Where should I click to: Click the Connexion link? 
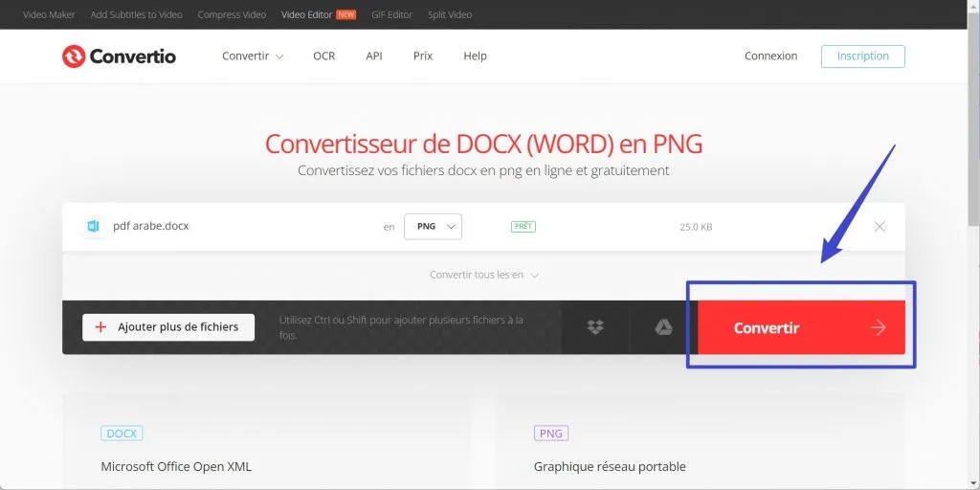(770, 56)
